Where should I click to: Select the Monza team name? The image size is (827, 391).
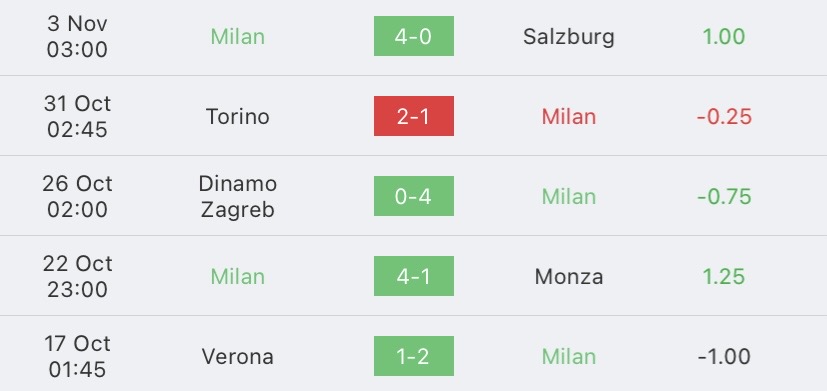coord(569,276)
